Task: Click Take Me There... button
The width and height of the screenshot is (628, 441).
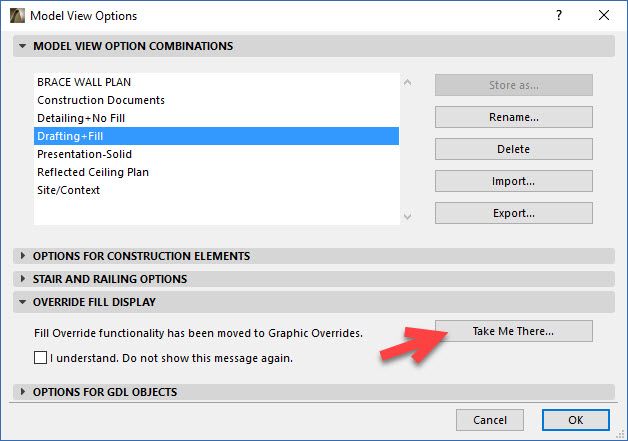Action: pos(513,331)
